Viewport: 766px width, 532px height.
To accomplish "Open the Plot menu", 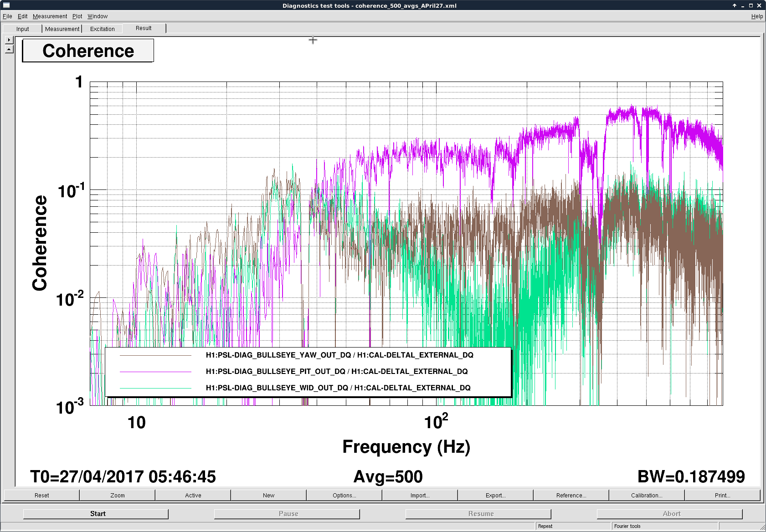I will point(77,16).
